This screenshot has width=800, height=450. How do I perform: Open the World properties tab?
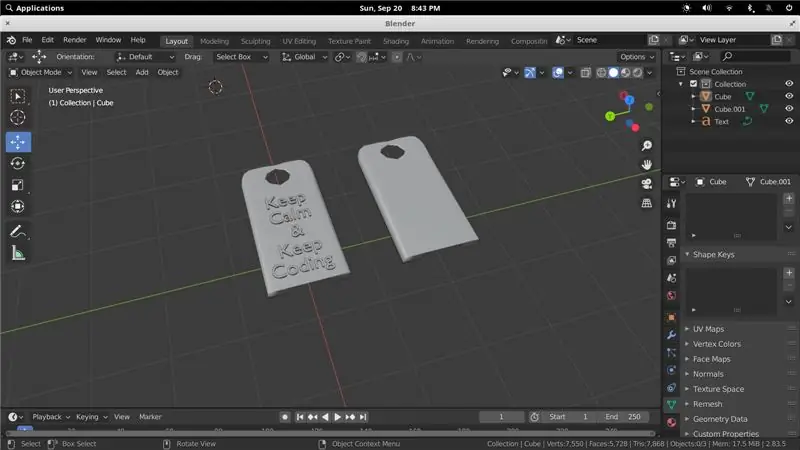point(671,296)
